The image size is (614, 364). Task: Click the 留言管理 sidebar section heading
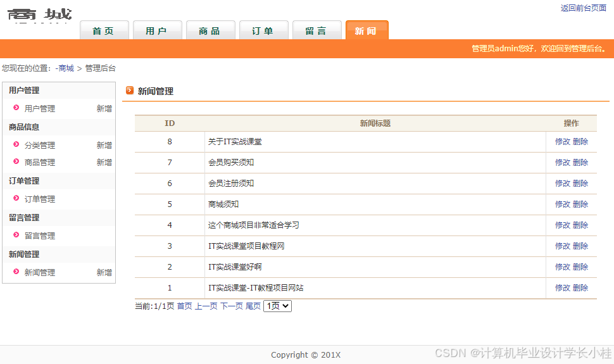pyautogui.click(x=24, y=218)
